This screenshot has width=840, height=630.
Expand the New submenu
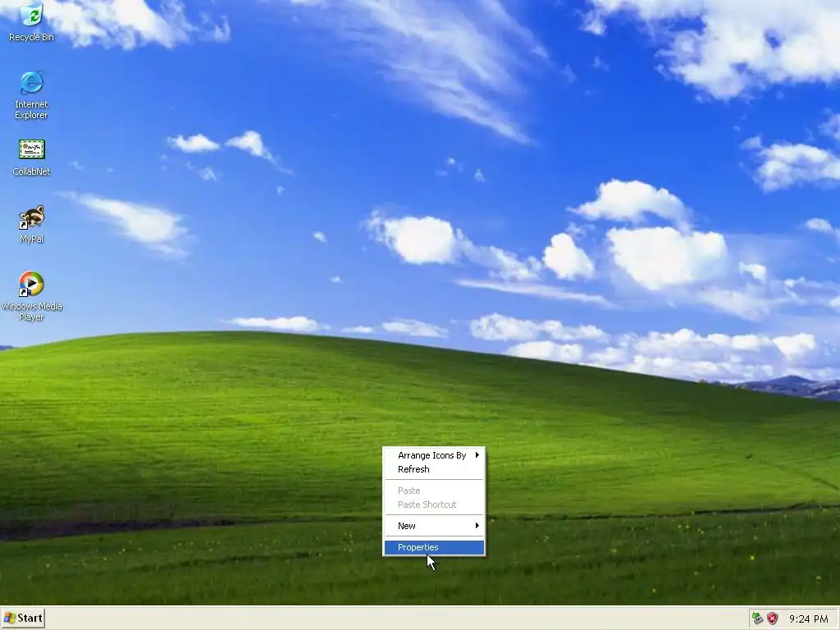click(434, 526)
